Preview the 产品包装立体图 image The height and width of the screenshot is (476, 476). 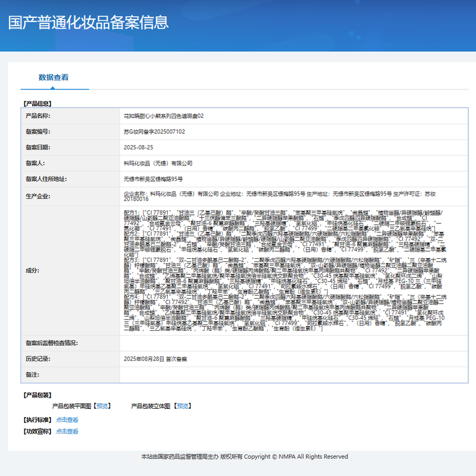click(183, 406)
